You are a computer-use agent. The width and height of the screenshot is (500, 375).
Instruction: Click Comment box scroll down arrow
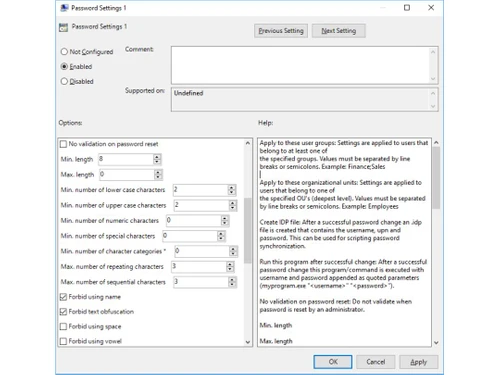[x=433, y=79]
